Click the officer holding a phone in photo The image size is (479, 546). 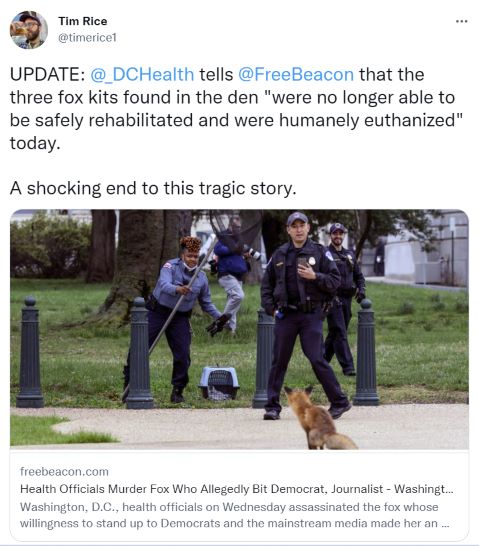coord(302,315)
